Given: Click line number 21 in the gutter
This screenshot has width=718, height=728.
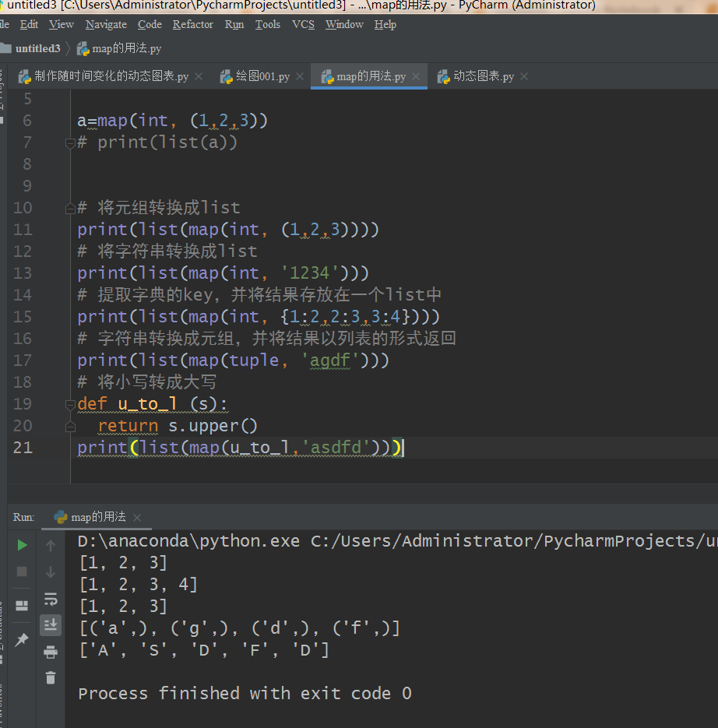Looking at the screenshot, I should tap(23, 448).
